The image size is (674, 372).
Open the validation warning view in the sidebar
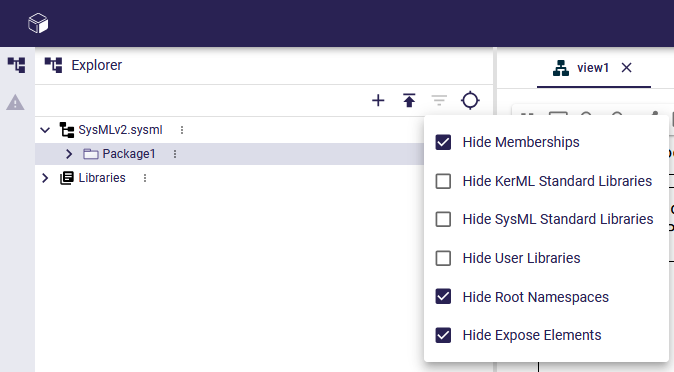click(15, 103)
